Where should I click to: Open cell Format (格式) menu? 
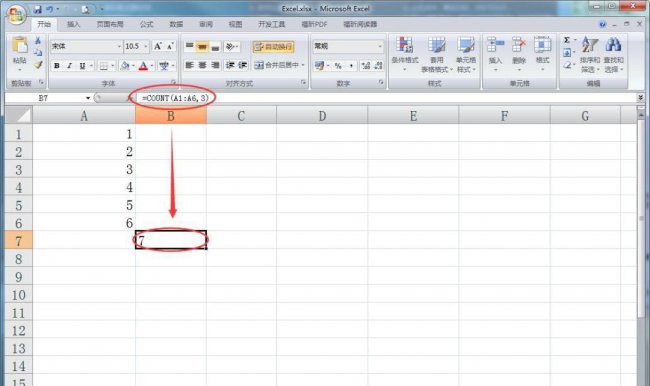[x=542, y=54]
